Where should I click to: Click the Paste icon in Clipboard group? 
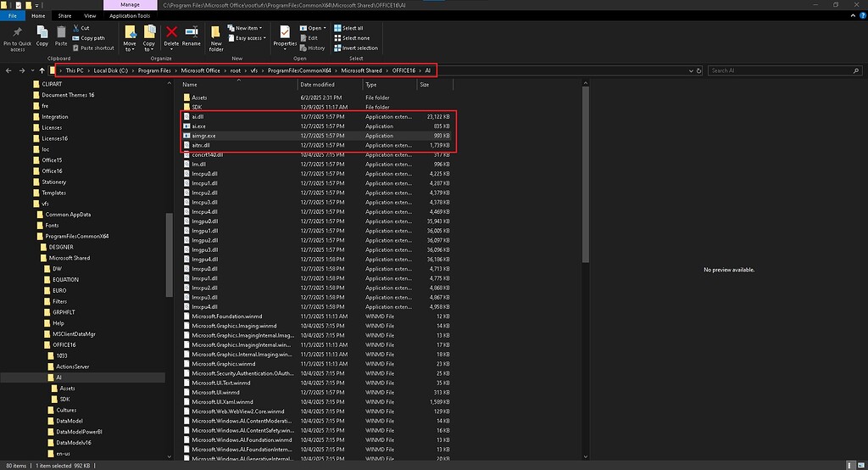pos(61,33)
